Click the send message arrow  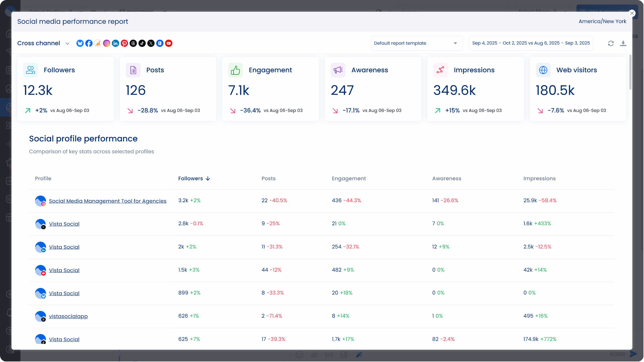click(633, 354)
